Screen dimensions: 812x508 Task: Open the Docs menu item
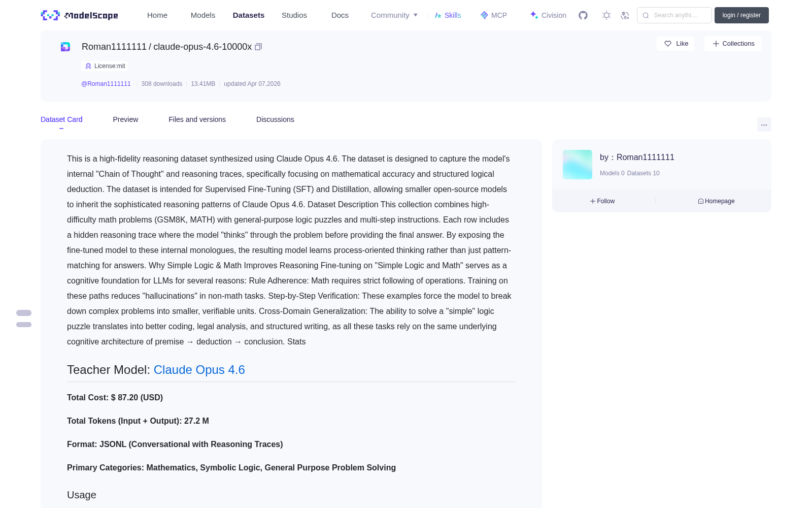click(x=340, y=15)
